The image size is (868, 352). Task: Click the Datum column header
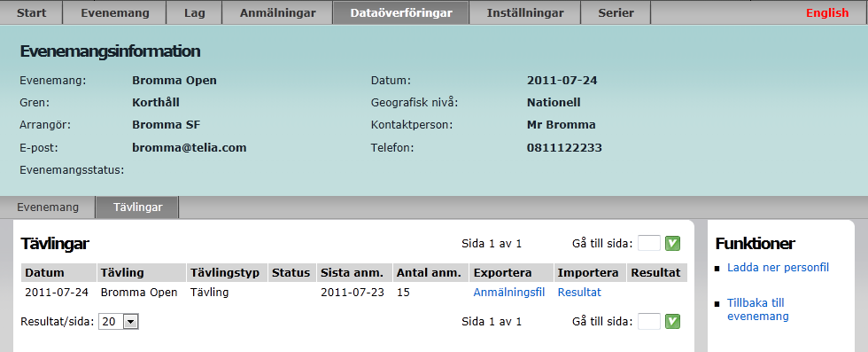click(58, 273)
